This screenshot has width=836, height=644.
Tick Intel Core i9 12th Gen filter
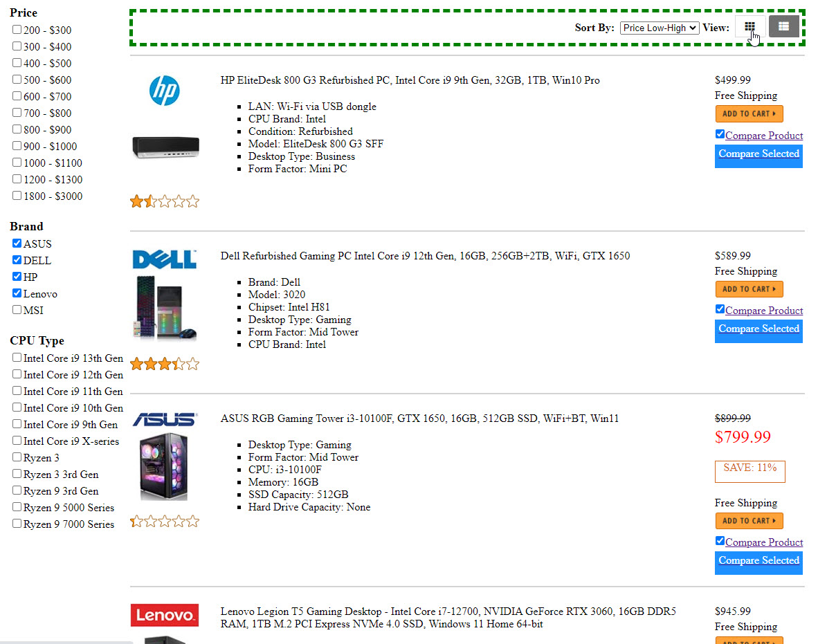[x=17, y=374]
